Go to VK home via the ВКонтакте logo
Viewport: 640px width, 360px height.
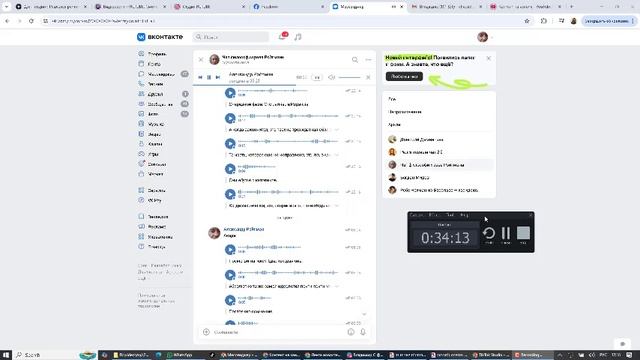tap(160, 37)
